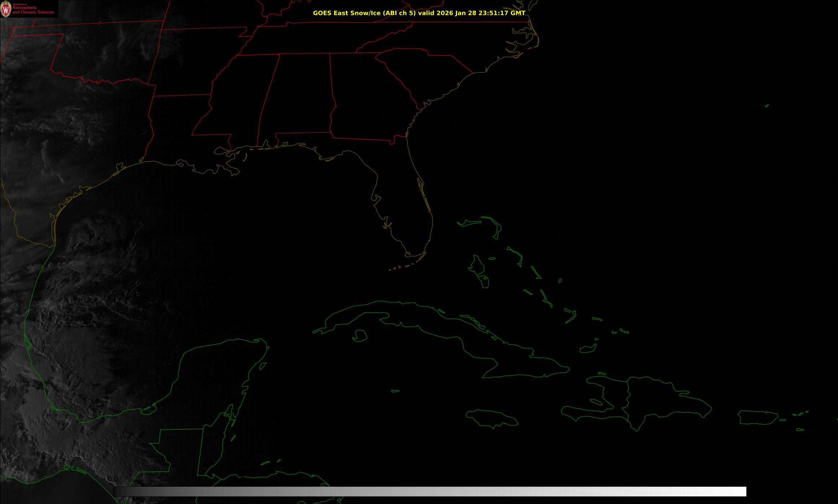The height and width of the screenshot is (504, 838).
Task: Click the 0.0 colorbar label
Action: click(x=113, y=479)
